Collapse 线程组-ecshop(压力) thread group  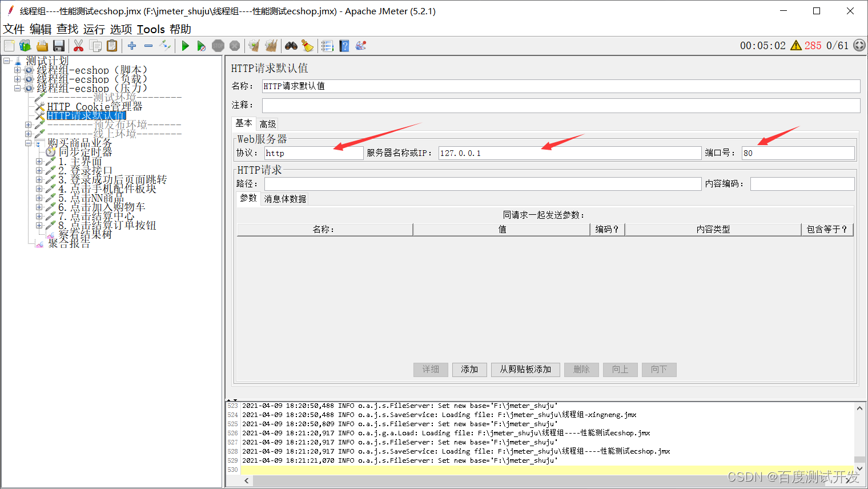(17, 88)
